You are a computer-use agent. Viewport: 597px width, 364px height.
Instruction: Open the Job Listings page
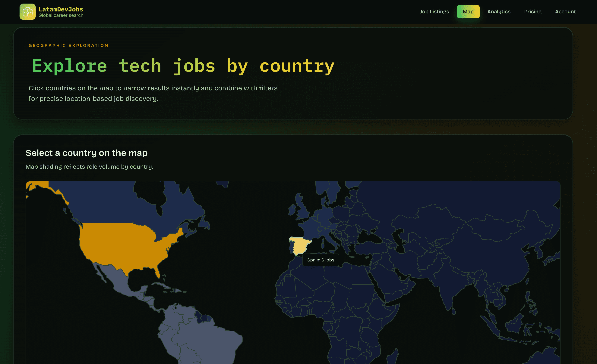(434, 11)
